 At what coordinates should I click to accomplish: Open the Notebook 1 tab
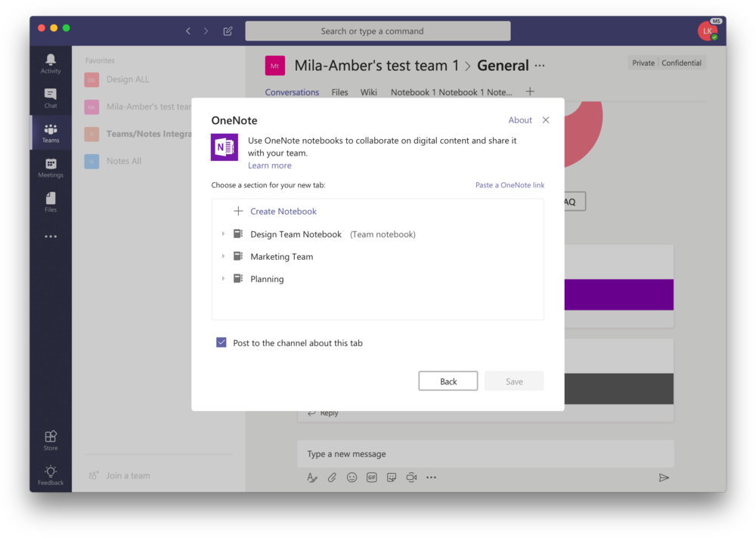pos(451,92)
